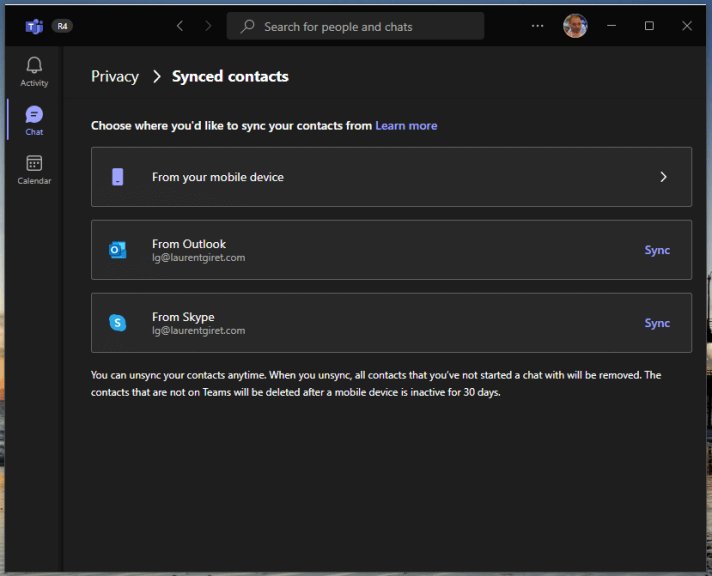Return to Privacy via breadcrumb

tap(115, 76)
